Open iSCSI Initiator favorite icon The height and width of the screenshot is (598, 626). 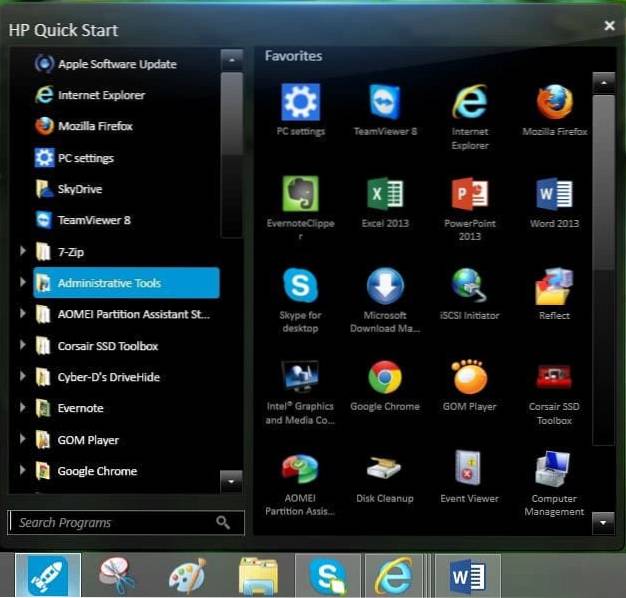[x=470, y=286]
